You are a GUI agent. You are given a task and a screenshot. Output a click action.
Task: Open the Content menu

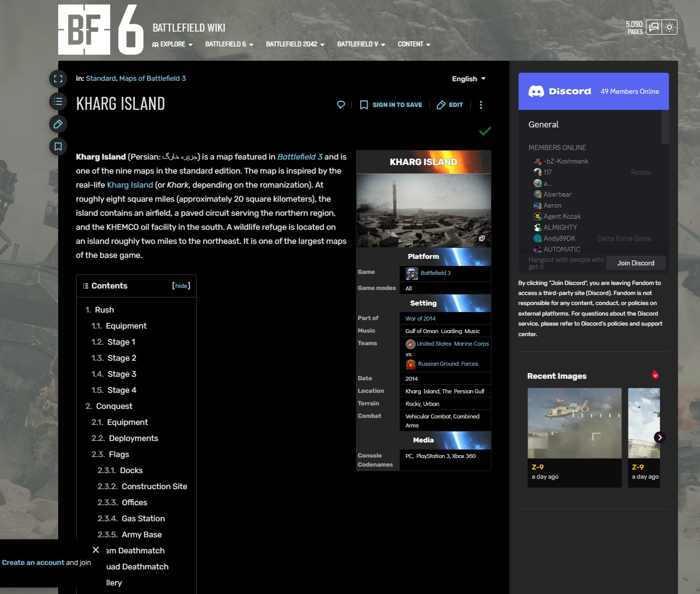click(x=414, y=44)
